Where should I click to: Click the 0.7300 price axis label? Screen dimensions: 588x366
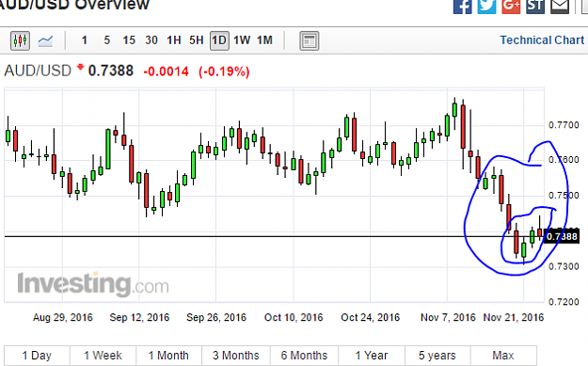[564, 266]
